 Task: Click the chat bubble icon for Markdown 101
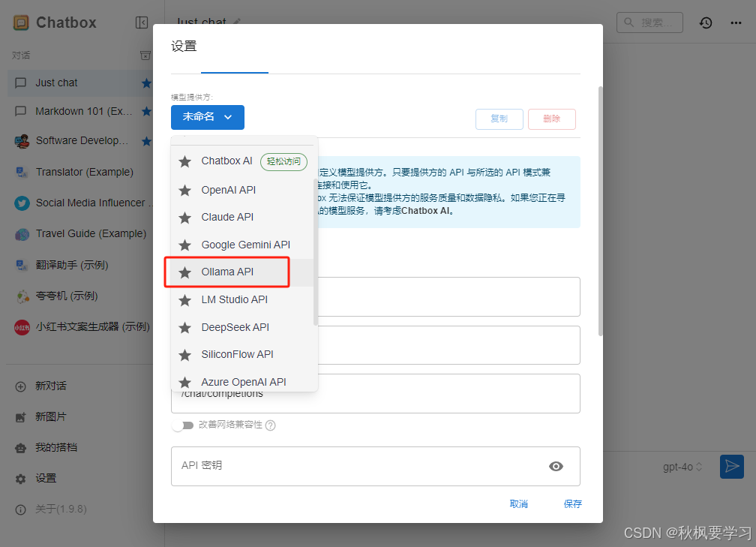(x=21, y=111)
